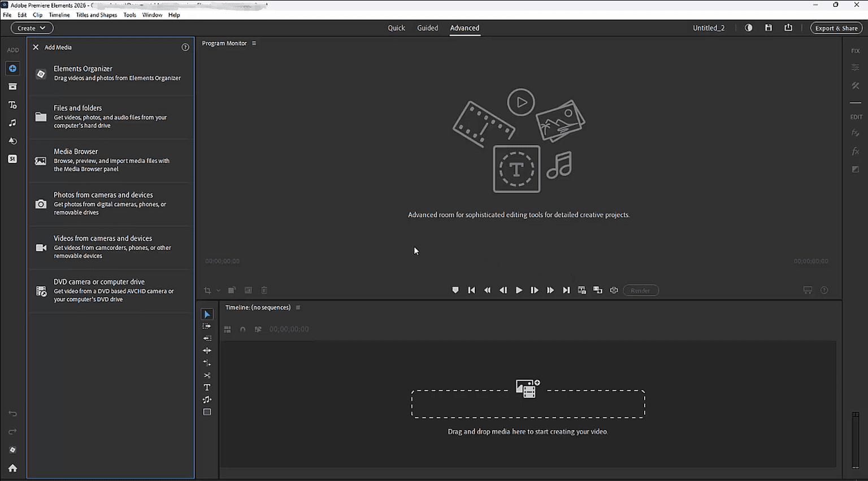
Task: Select the Razor scissors tool
Action: point(207,375)
